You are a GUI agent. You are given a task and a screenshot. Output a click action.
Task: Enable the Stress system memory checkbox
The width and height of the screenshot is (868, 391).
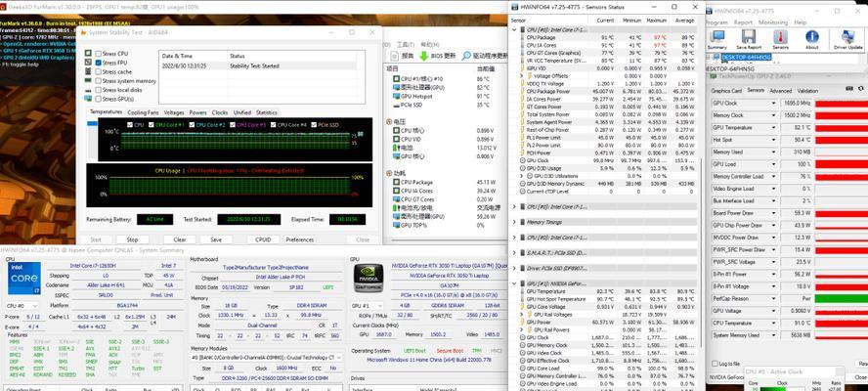coord(98,81)
